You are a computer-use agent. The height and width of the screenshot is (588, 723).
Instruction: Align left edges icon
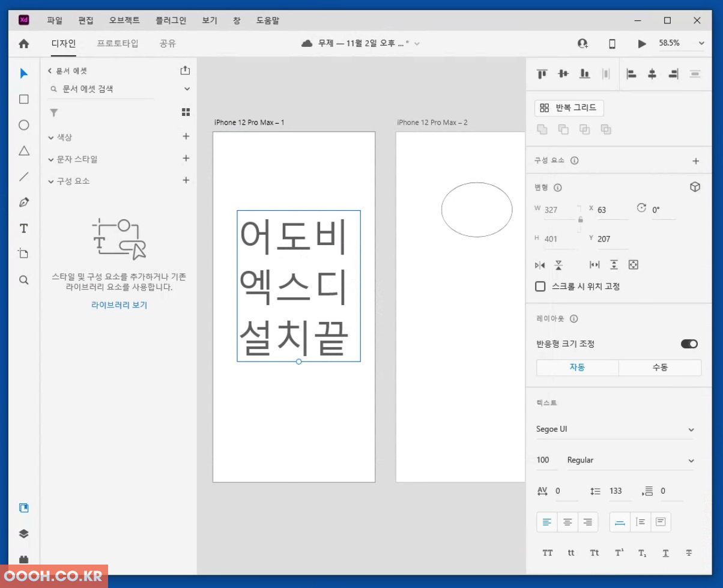coord(631,74)
